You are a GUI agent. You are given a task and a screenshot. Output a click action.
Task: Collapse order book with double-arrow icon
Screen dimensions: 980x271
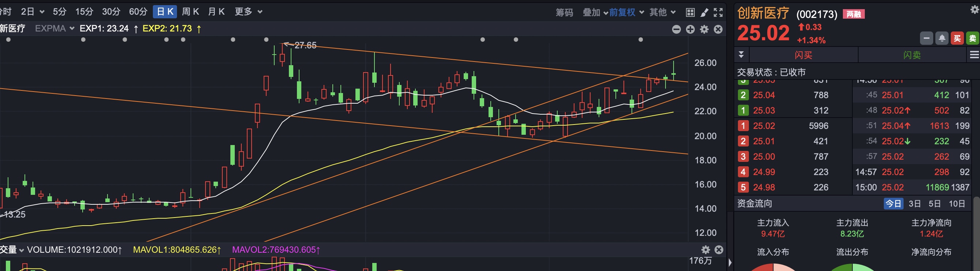(741, 55)
